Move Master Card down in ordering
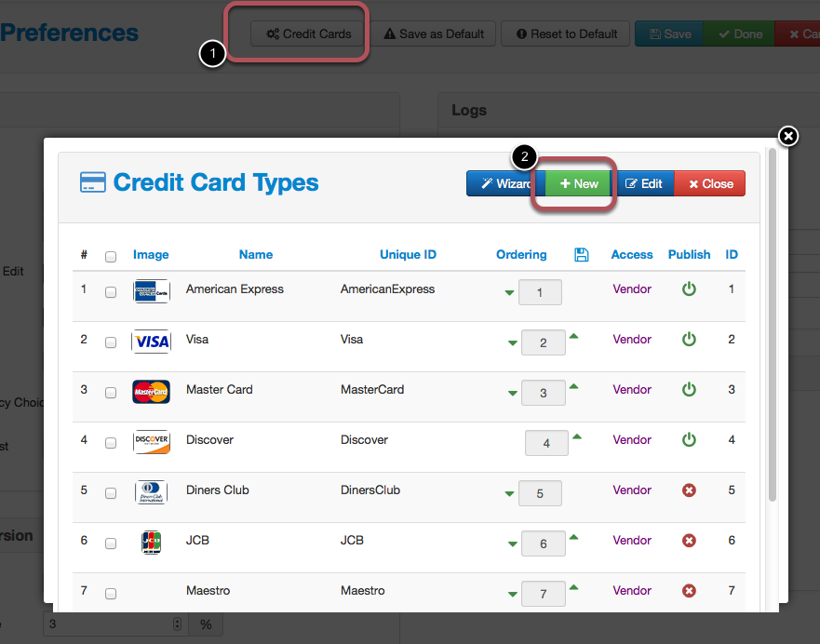The height and width of the screenshot is (644, 820). 513,393
